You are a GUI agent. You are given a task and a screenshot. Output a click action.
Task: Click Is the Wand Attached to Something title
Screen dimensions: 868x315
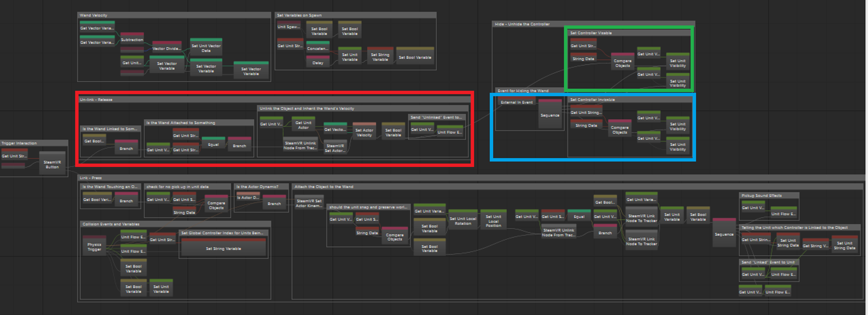181,123
